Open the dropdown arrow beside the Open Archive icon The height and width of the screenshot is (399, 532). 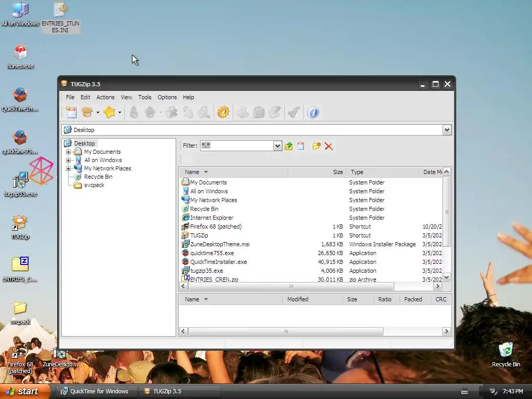click(x=98, y=112)
